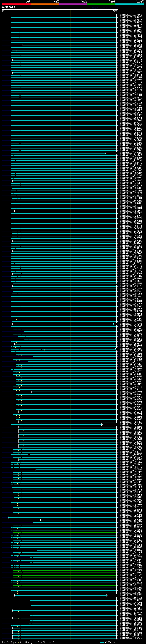Image resolution: width=146 pixels, height=644 pixels.
Task: Select hit label UniRef100_P27520
Action: tap(131, 570)
